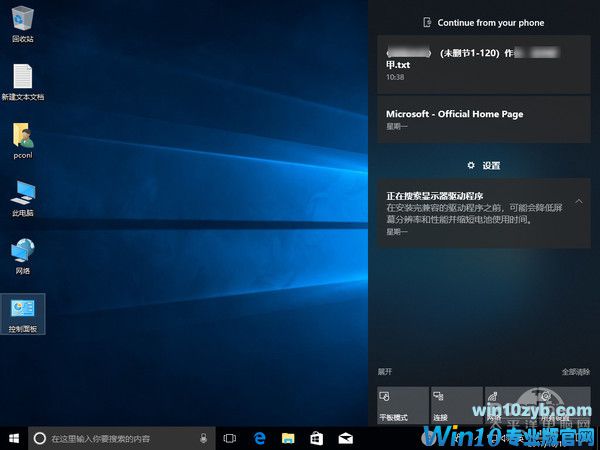Open the Recycle Bin desktop icon
Viewport: 600px width, 450px height.
[23, 24]
